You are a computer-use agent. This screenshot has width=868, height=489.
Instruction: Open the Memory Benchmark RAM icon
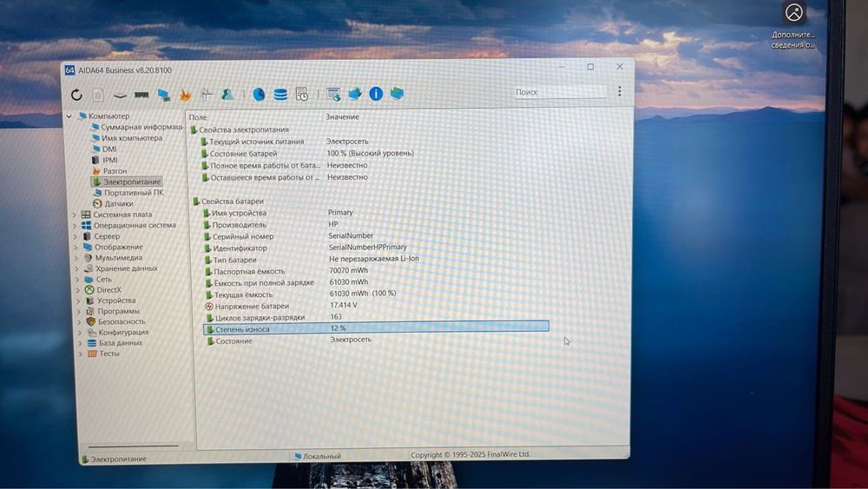(141, 95)
